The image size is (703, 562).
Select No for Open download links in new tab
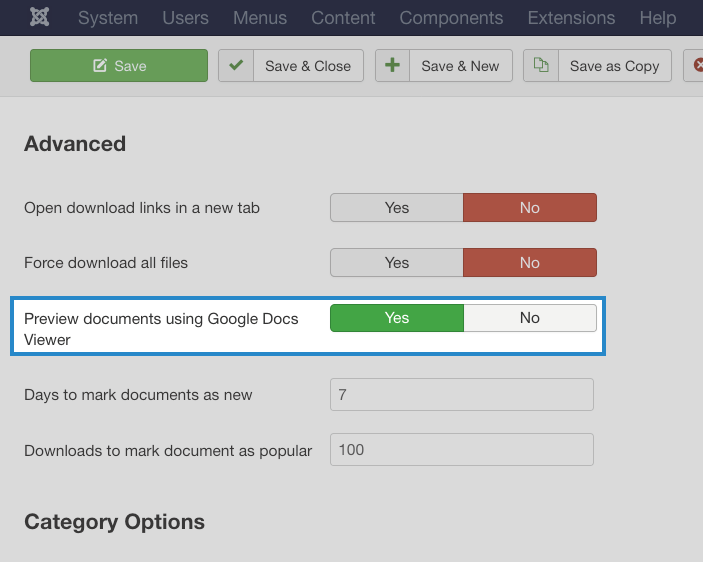[x=530, y=208]
